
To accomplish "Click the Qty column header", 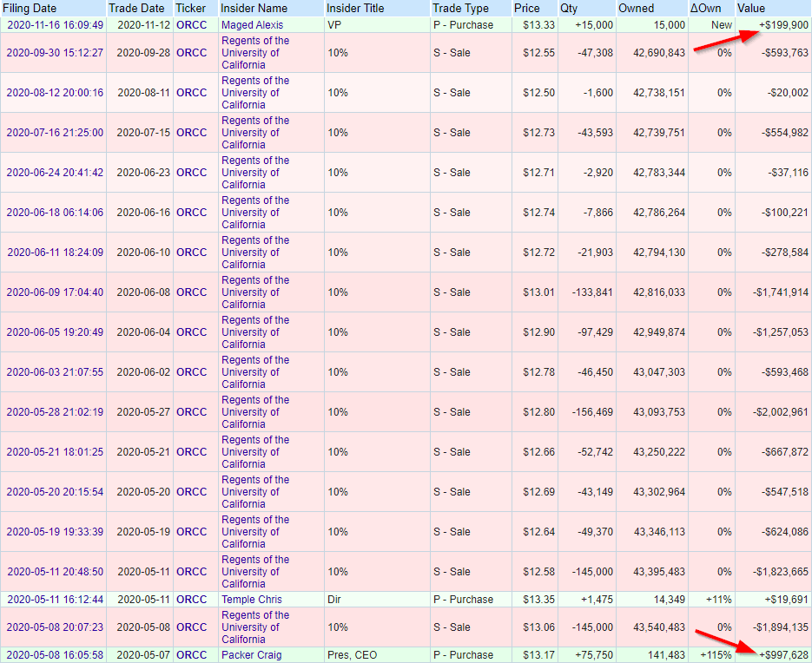I will (569, 8).
